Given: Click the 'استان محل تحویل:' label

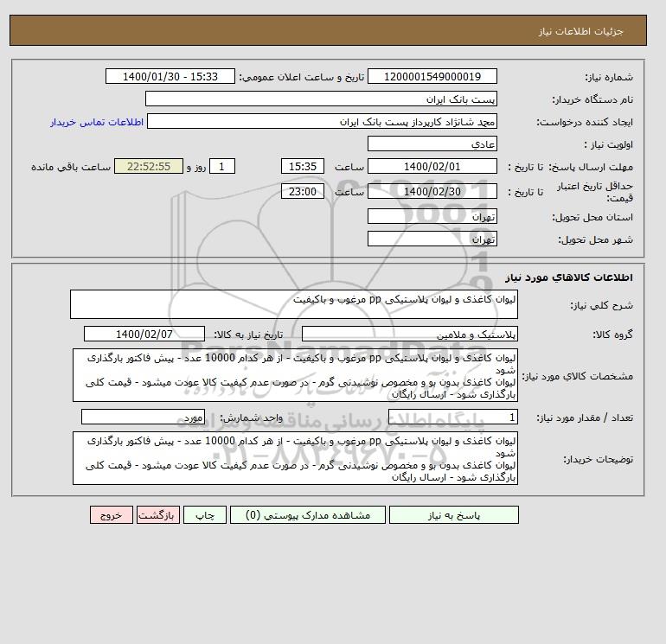Looking at the screenshot, I should point(592,217).
